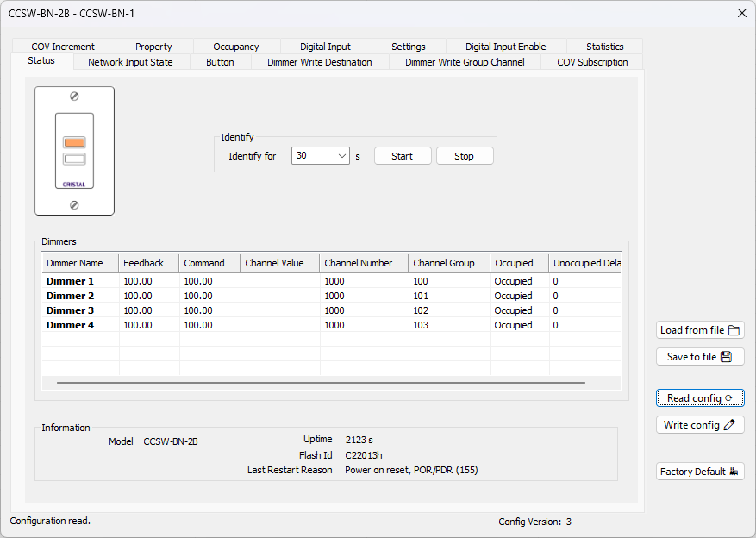756x538 pixels.
Task: Click the Command column header
Action: click(209, 263)
